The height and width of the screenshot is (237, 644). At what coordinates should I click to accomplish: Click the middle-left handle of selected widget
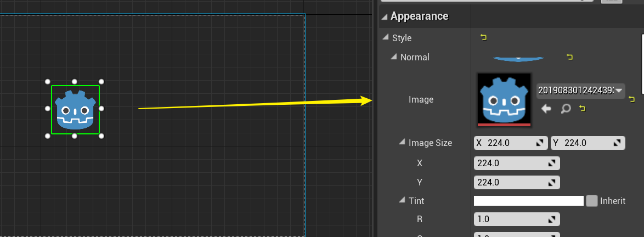[x=48, y=109]
